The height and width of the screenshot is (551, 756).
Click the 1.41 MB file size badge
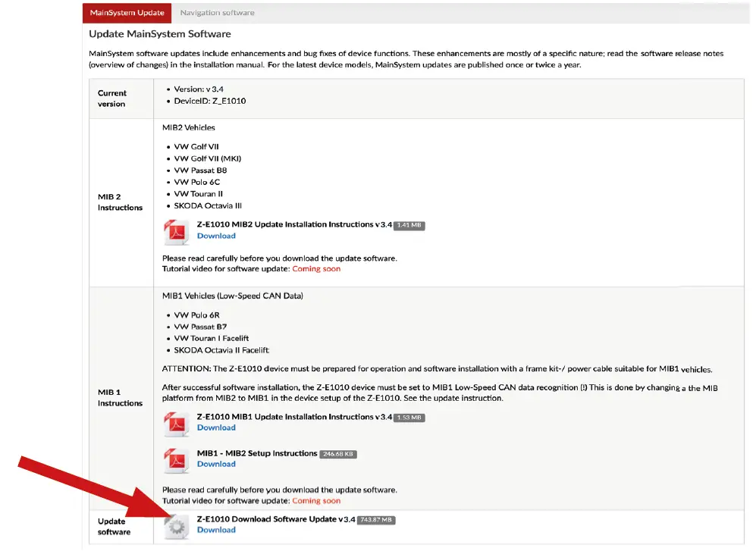click(409, 225)
